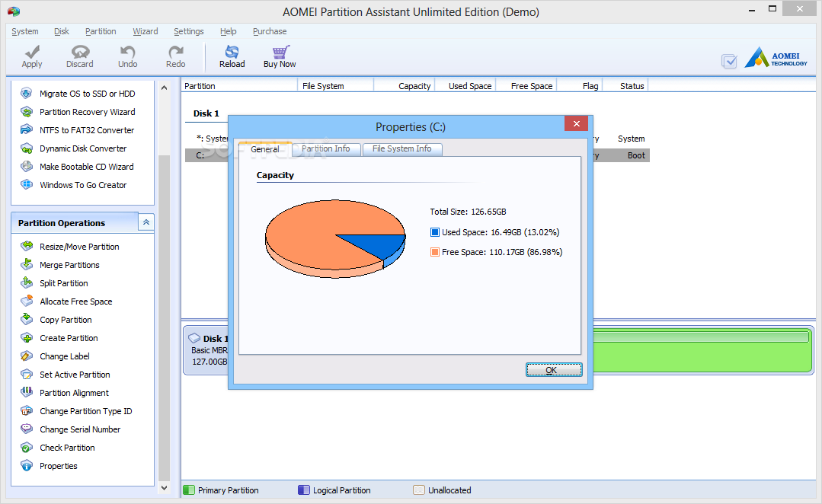Click the Create Partition icon

(26, 338)
